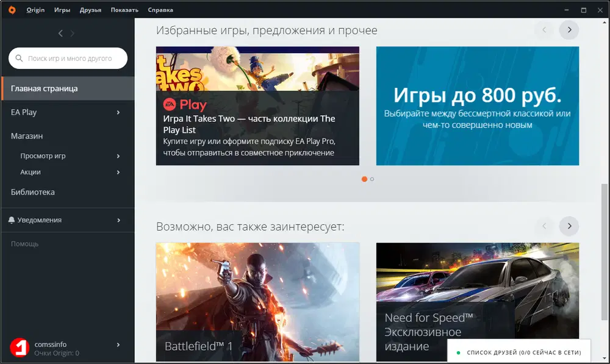Open the EA Play section
Image resolution: width=610 pixels, height=364 pixels.
point(24,112)
